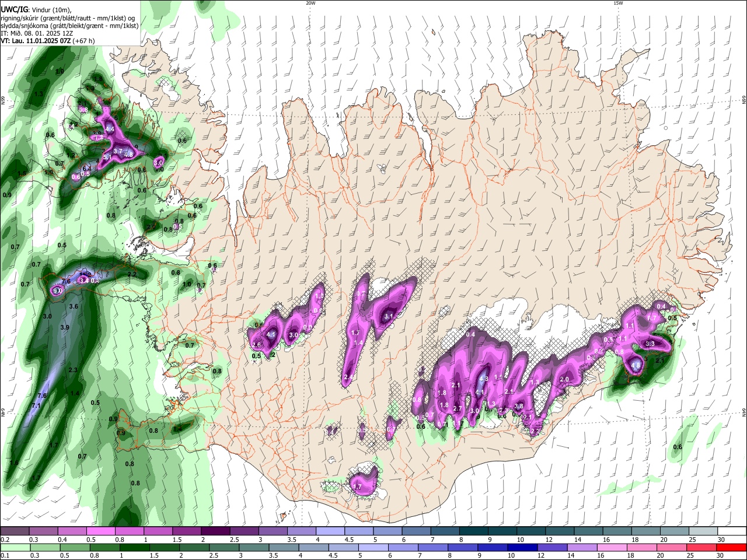Click the '20W' longitude label

click(x=310, y=3)
